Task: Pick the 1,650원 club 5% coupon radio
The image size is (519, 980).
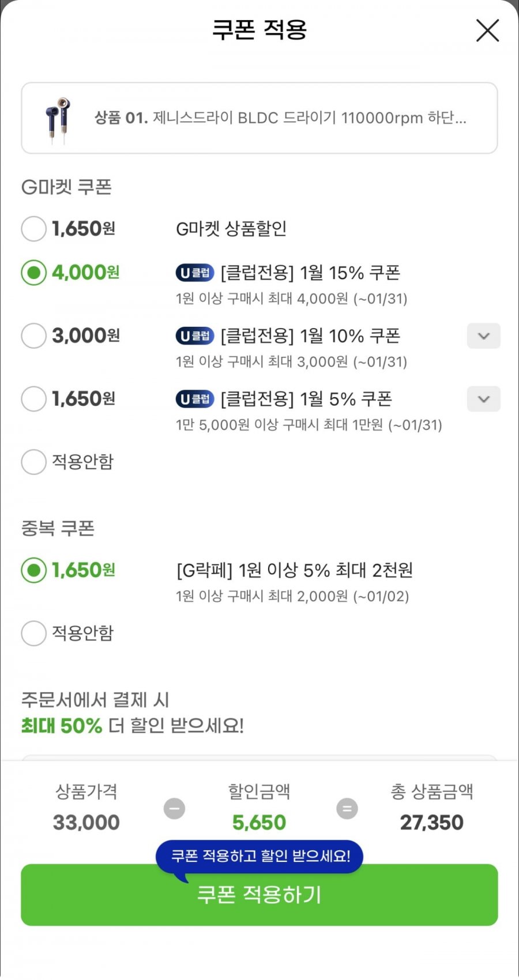Action: coord(33,399)
